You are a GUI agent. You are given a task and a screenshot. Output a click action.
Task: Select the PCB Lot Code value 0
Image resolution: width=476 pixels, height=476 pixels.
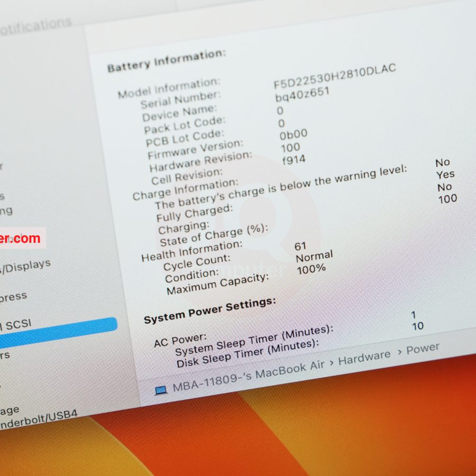[x=281, y=123]
